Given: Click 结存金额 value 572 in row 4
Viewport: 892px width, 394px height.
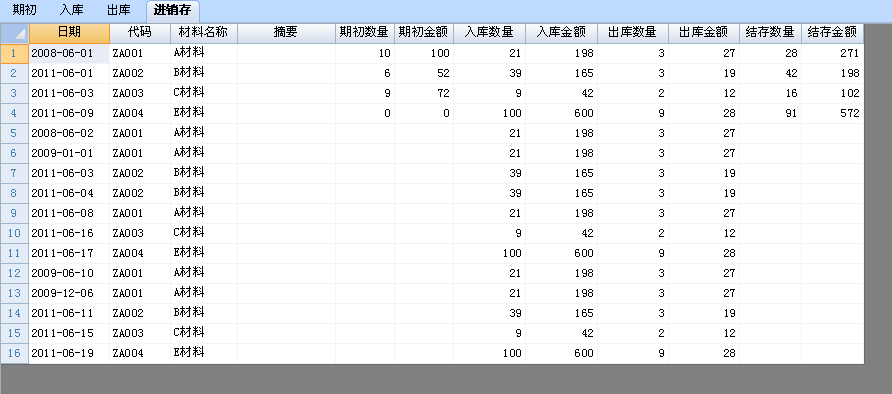Looking at the screenshot, I should click(832, 113).
